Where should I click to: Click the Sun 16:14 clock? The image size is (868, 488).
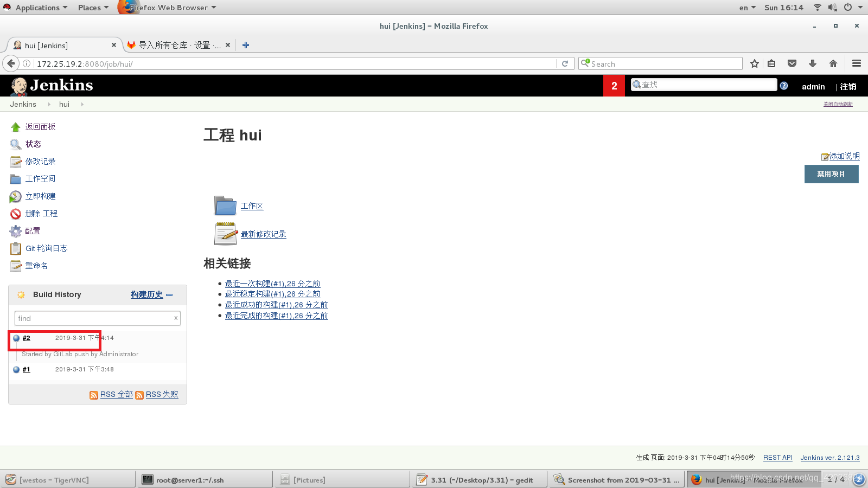[784, 8]
